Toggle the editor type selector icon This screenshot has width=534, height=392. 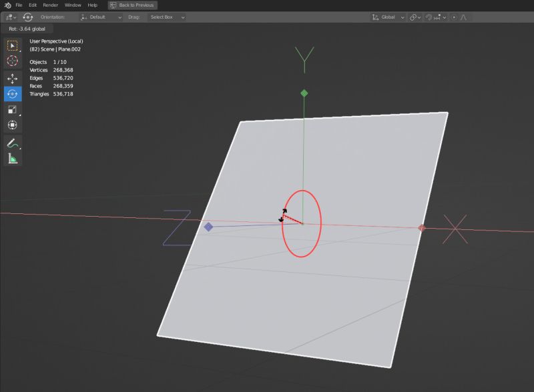(8, 17)
